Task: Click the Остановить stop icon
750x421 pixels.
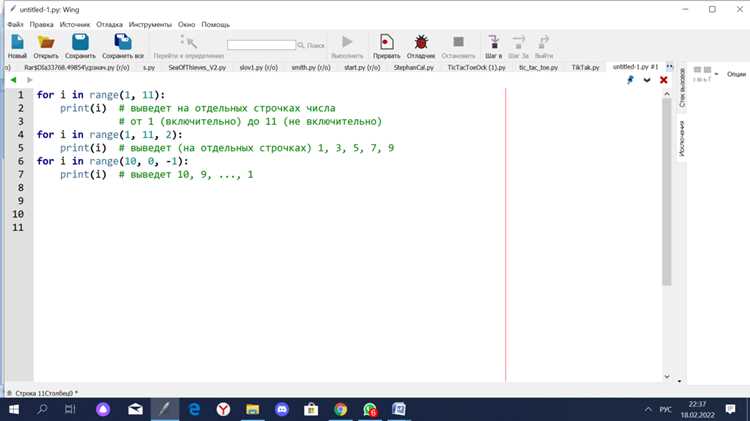Action: [458, 43]
